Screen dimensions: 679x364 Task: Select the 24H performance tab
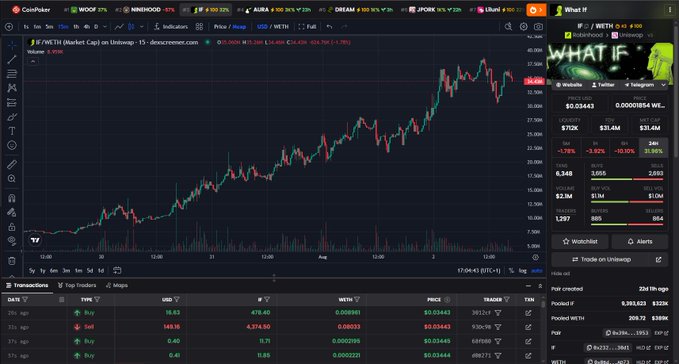click(x=653, y=147)
